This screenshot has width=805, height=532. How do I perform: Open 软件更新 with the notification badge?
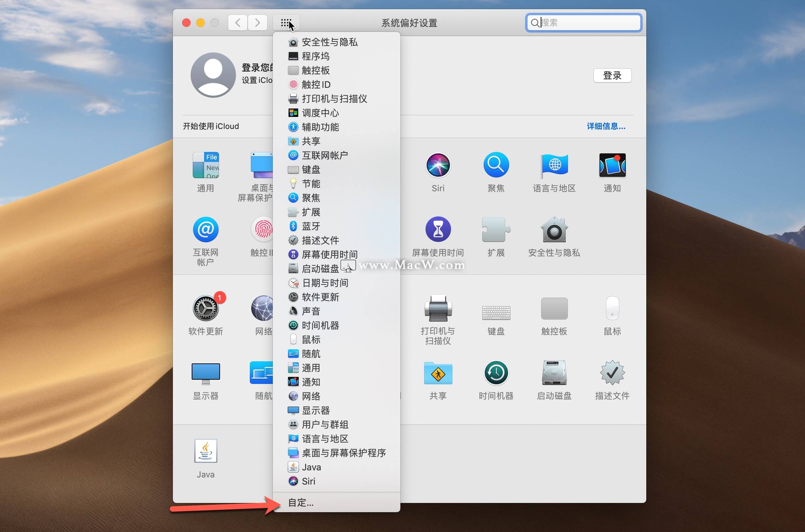[206, 308]
